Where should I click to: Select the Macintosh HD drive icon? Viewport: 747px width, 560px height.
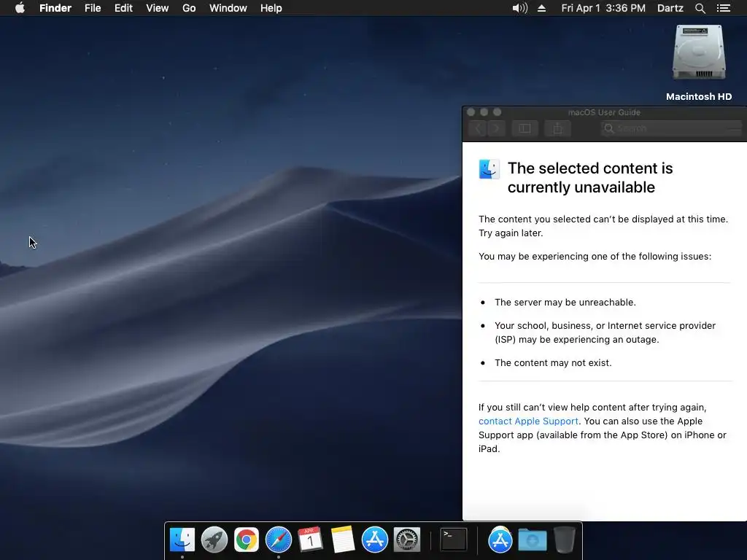[x=698, y=52]
